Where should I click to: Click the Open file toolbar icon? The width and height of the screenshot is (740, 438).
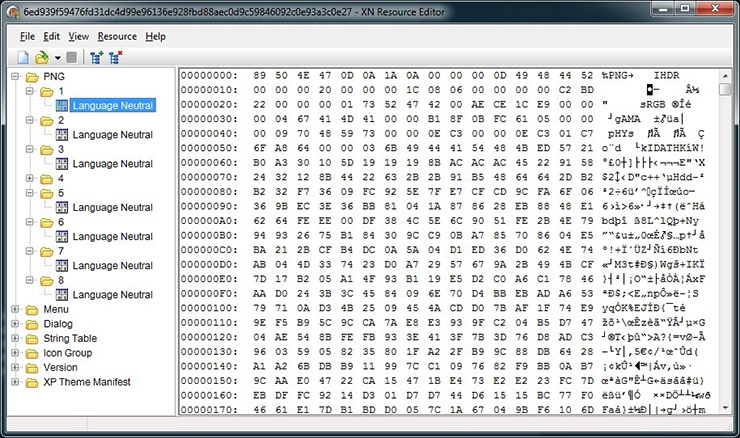tap(41, 57)
